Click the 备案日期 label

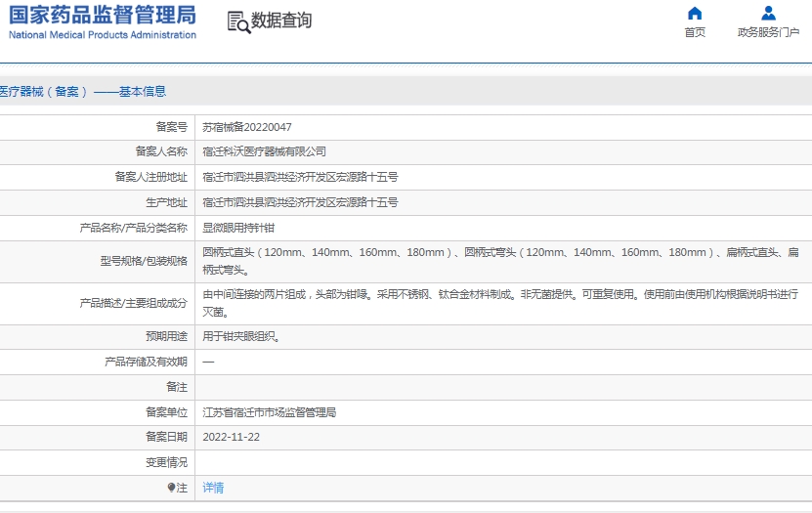(166, 437)
